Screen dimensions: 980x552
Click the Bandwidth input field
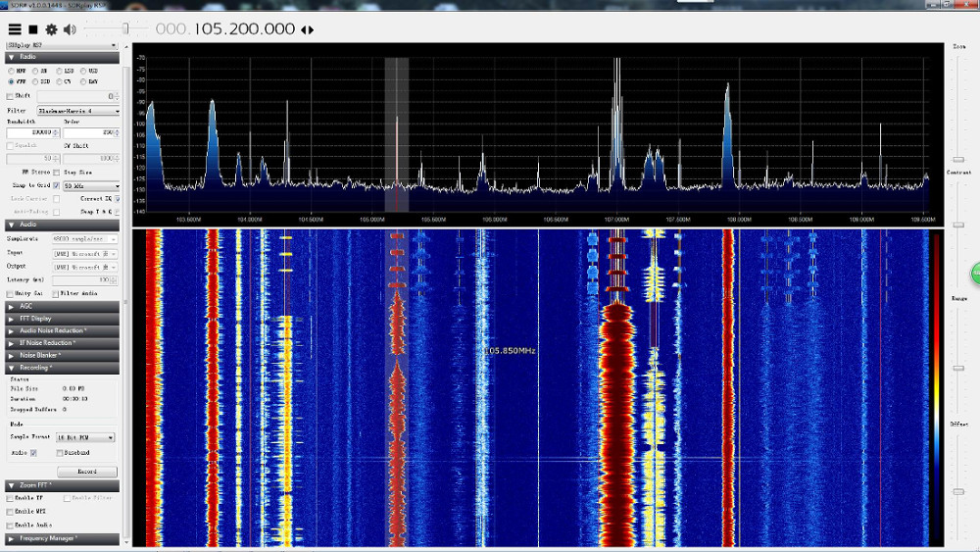coord(32,132)
